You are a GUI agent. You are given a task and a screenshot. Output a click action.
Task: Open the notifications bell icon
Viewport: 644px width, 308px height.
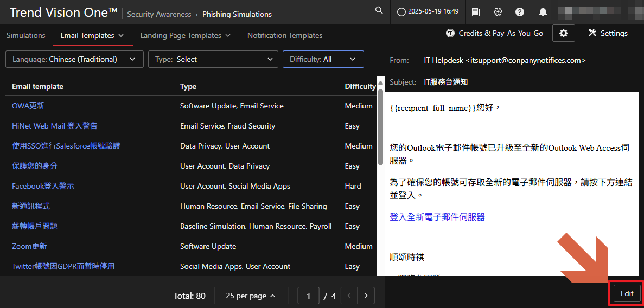(543, 12)
